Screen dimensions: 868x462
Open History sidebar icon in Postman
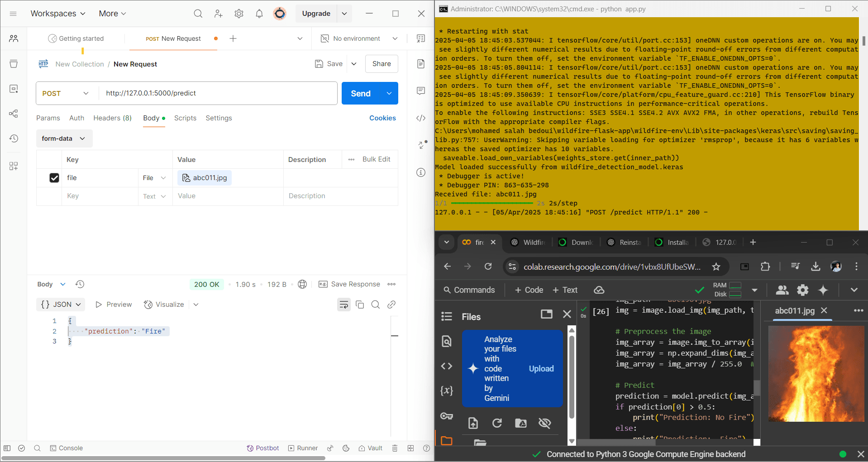click(14, 138)
